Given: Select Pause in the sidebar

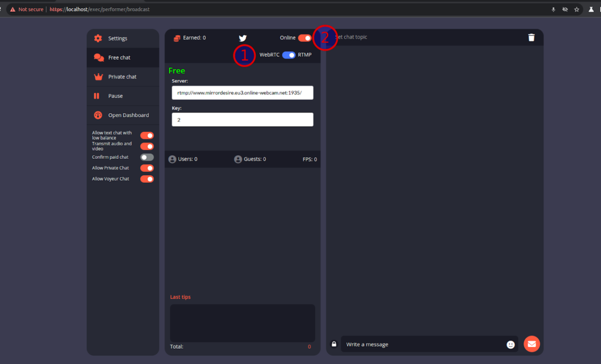Looking at the screenshot, I should [x=123, y=96].
